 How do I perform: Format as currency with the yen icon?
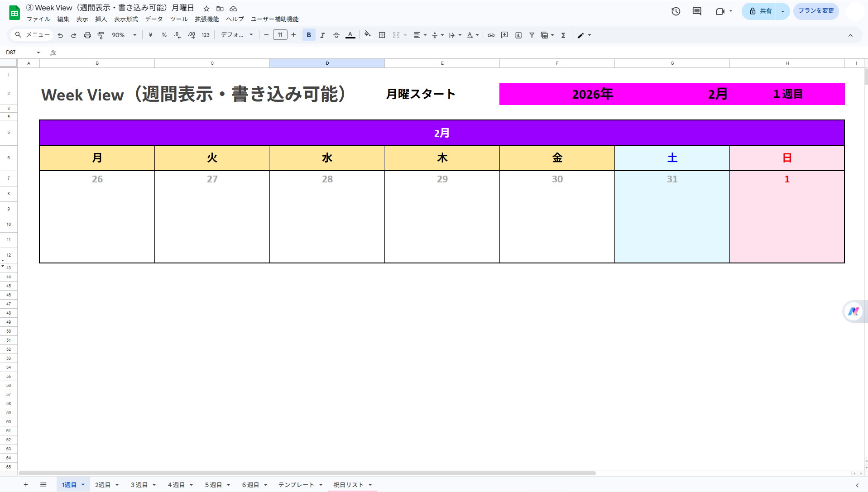(x=150, y=35)
